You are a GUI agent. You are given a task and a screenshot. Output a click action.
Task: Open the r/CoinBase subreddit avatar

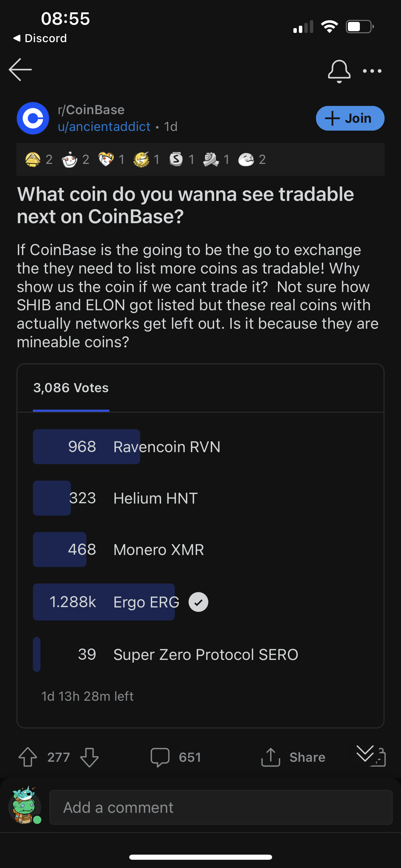(33, 118)
